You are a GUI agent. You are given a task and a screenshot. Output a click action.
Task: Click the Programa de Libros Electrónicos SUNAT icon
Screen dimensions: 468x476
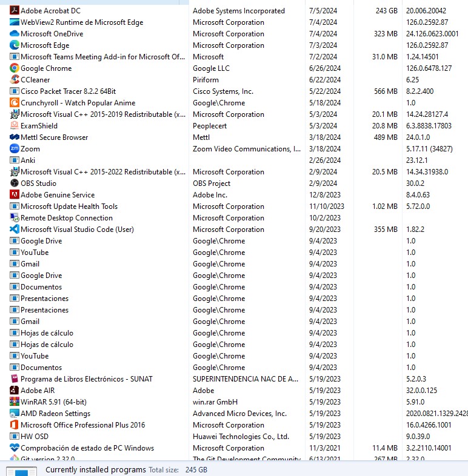(x=15, y=379)
